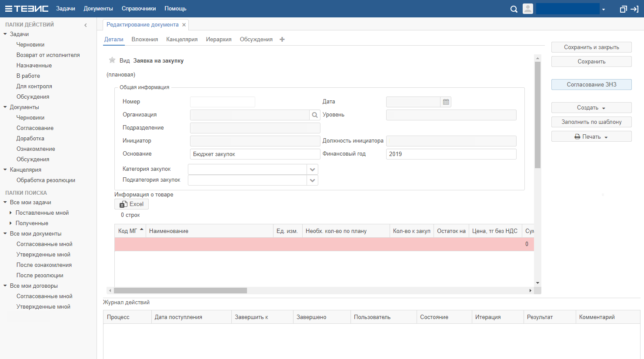Click Сохранить и закрыть button
Screen dimensions: 644x359
point(591,47)
